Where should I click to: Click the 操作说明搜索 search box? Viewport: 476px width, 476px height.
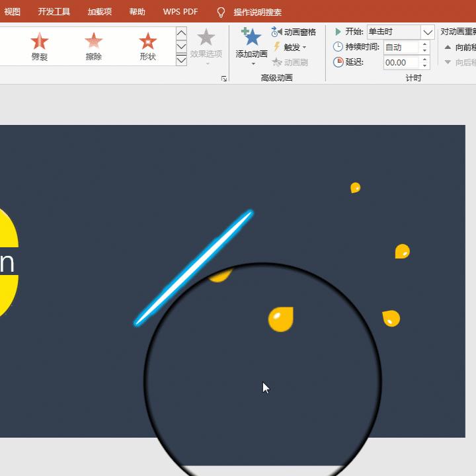257,12
